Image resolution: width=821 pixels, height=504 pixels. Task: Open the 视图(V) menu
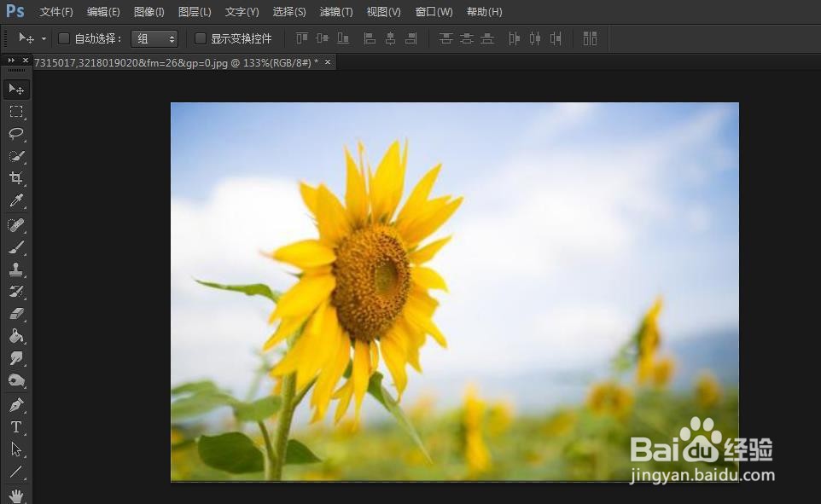click(x=383, y=12)
